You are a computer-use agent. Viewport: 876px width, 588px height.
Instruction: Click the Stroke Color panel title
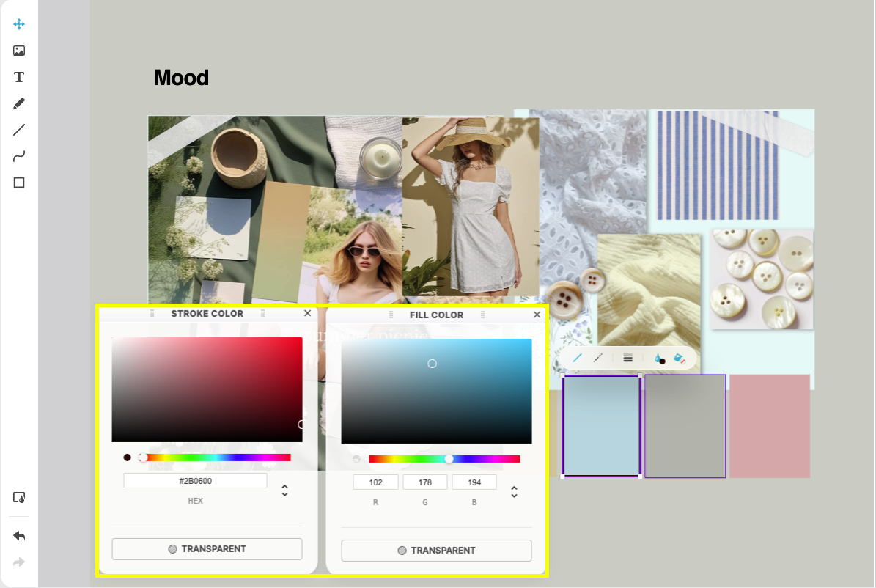pos(207,314)
